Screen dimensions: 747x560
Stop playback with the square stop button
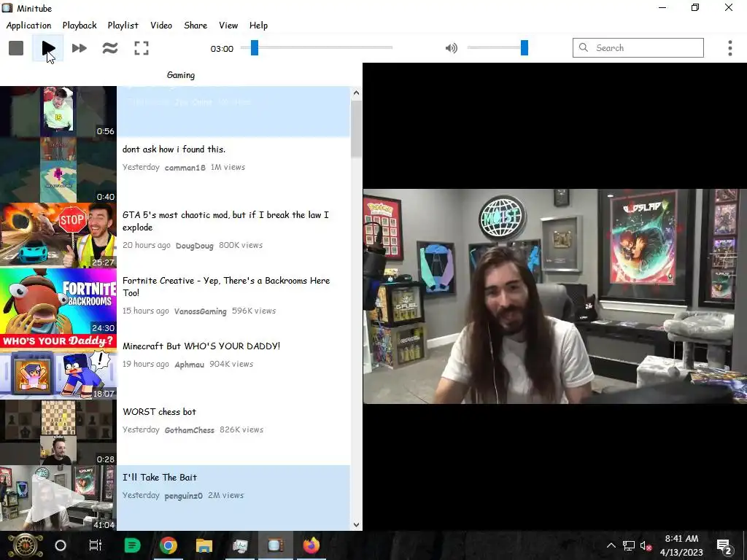[x=16, y=48]
